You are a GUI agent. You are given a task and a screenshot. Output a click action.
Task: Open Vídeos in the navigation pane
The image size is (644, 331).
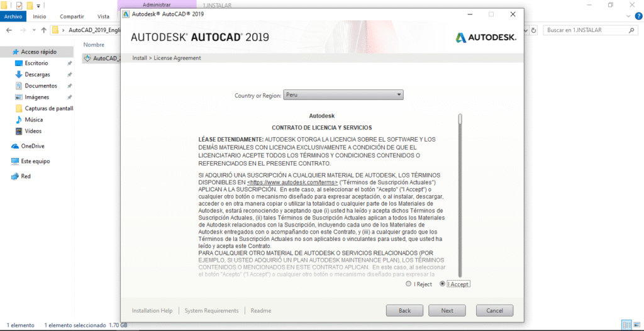(33, 131)
